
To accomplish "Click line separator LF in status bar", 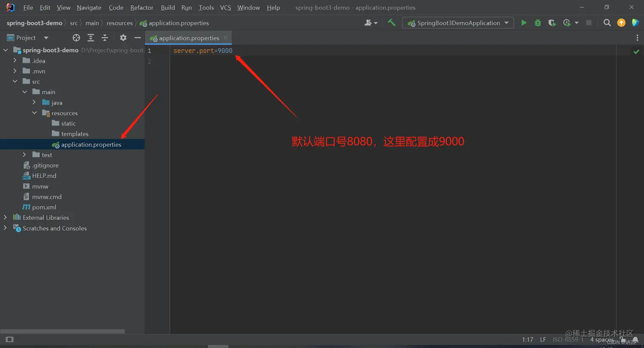I will point(543,339).
